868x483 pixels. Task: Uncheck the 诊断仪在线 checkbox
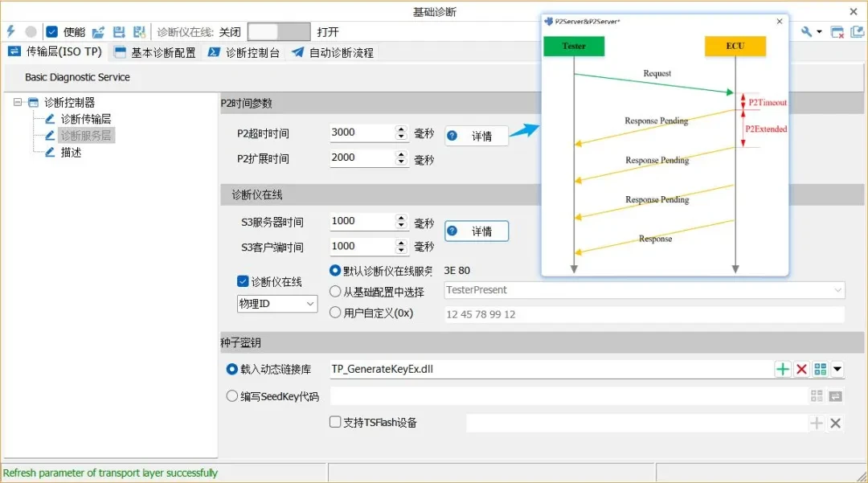coord(242,280)
